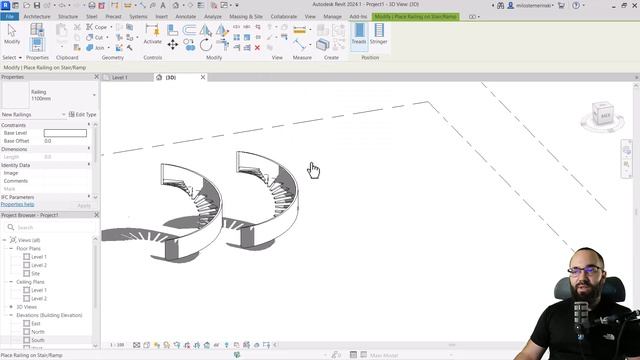Collapse the Ceiling Plans tree node
This screenshot has height=360, width=640.
11,282
